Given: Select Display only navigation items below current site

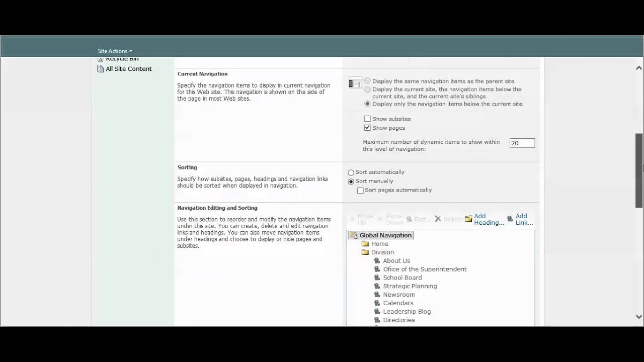Looking at the screenshot, I should (367, 104).
